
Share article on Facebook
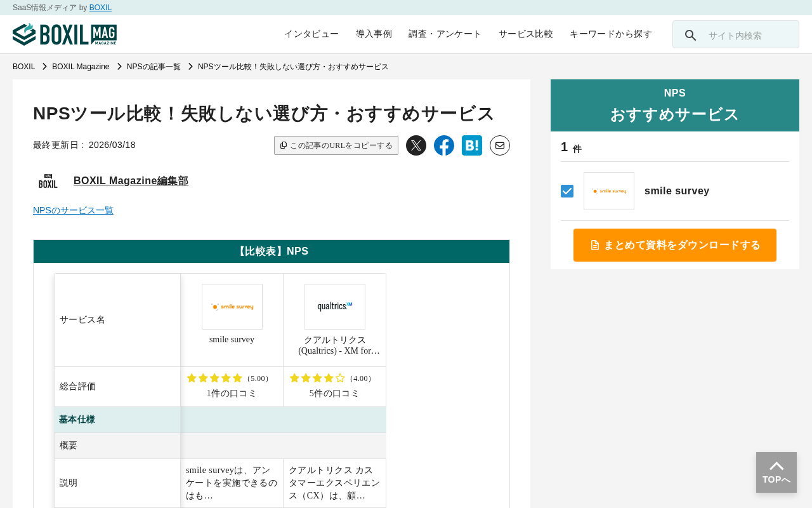click(x=444, y=145)
